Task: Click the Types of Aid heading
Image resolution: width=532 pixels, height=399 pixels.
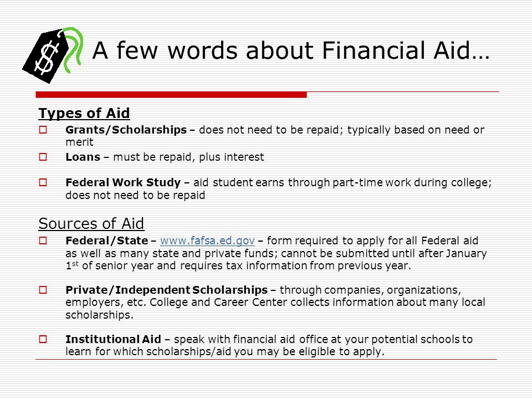Action: tap(84, 113)
